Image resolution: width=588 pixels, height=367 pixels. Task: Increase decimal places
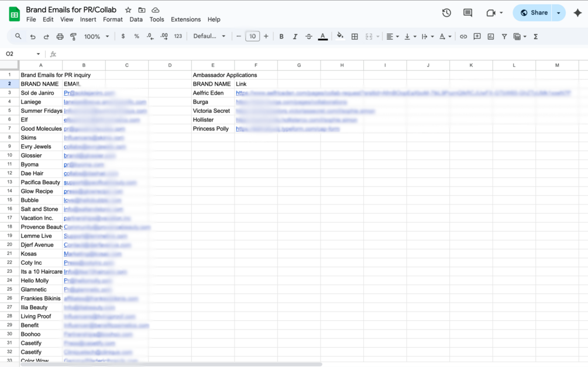pos(164,36)
